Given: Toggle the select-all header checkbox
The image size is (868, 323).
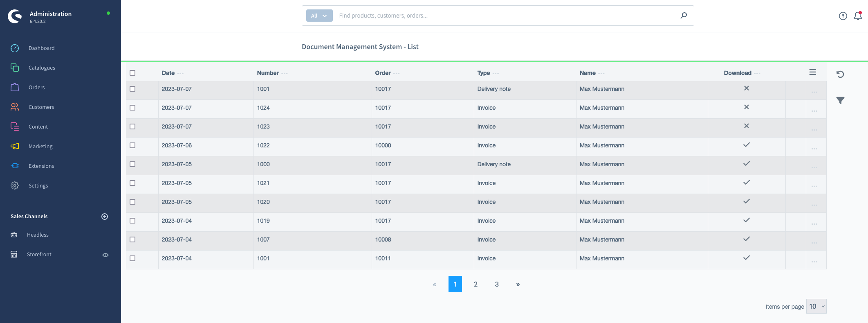Looking at the screenshot, I should tap(132, 73).
